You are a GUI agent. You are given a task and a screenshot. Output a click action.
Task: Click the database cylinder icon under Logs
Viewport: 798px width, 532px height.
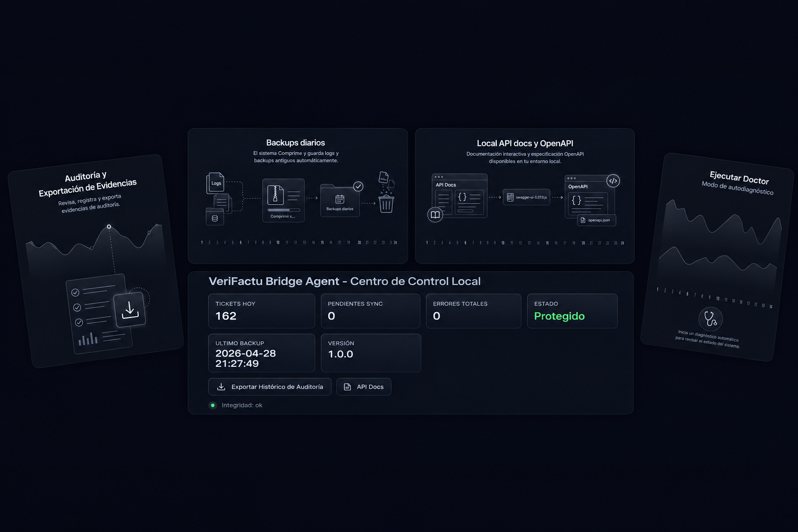(x=215, y=218)
